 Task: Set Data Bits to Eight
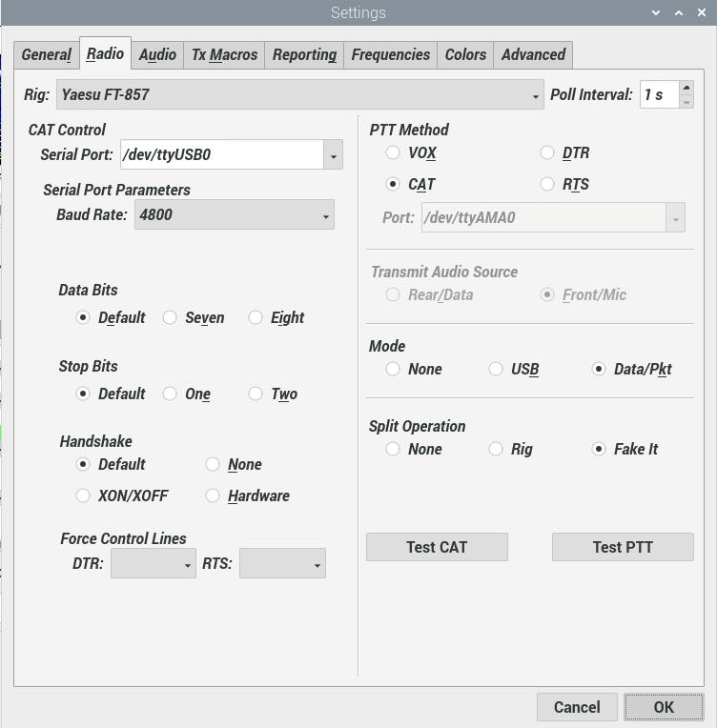pyautogui.click(x=256, y=318)
